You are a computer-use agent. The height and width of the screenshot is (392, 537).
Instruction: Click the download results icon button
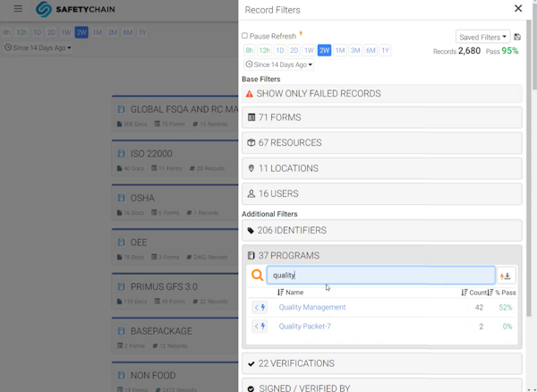pyautogui.click(x=507, y=276)
